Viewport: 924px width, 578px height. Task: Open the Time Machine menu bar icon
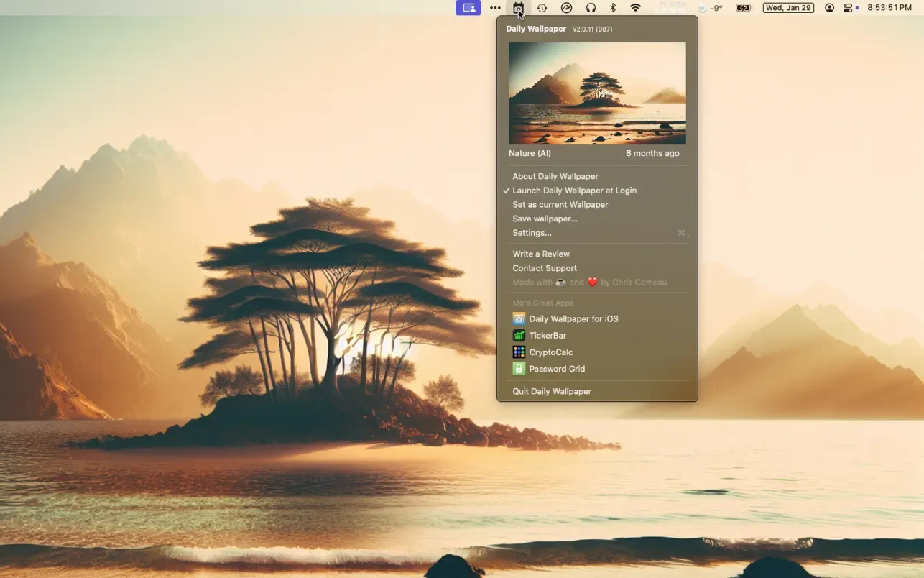pyautogui.click(x=542, y=8)
